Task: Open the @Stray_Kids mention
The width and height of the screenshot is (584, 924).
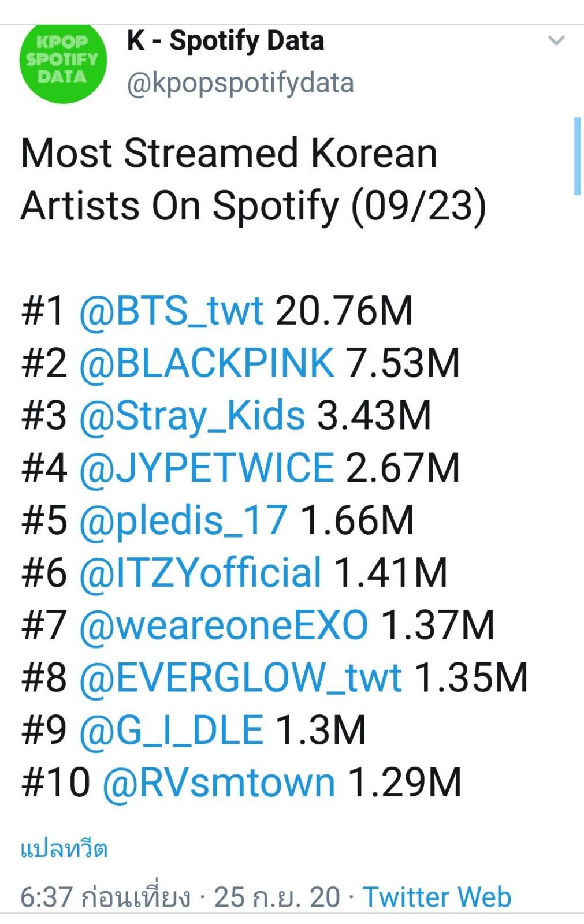Action: point(192,416)
